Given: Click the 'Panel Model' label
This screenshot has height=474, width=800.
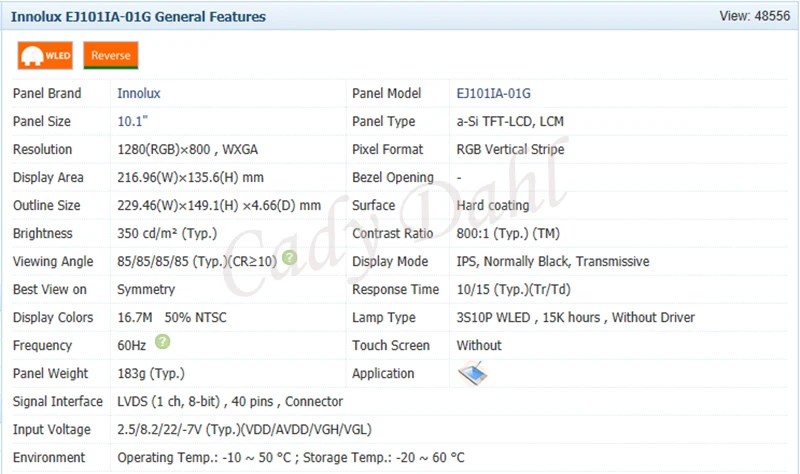Looking at the screenshot, I should [x=386, y=93].
